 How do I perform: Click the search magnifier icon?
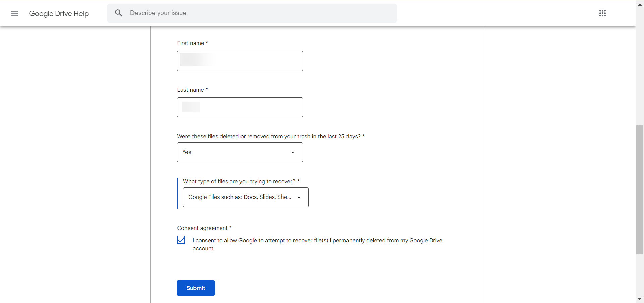point(118,13)
